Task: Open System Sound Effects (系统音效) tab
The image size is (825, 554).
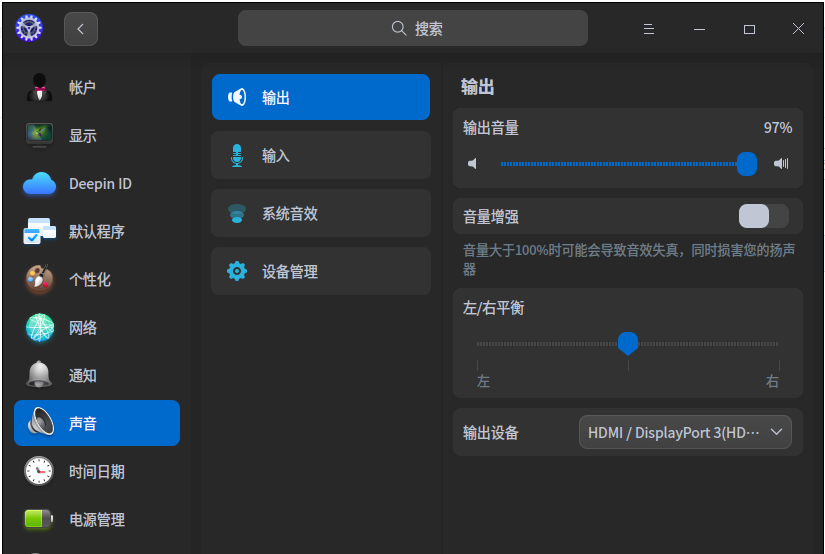Action: (320, 214)
